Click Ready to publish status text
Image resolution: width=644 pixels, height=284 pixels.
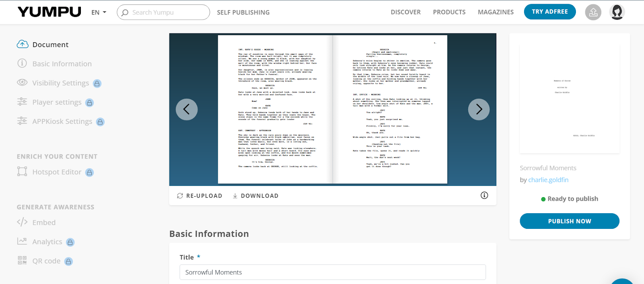pos(573,199)
